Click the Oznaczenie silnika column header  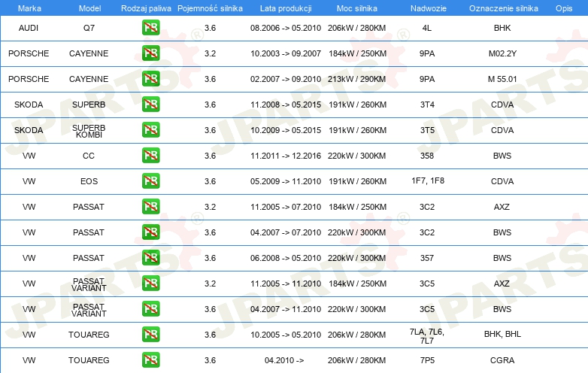tap(503, 8)
